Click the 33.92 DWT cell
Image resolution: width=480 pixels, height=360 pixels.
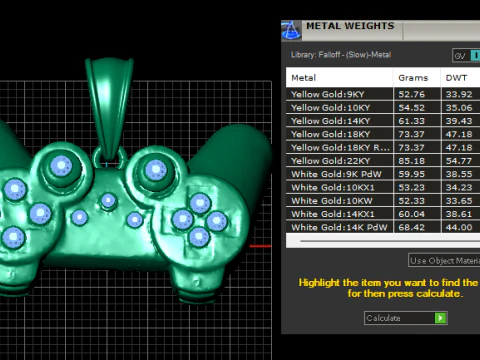(461, 94)
